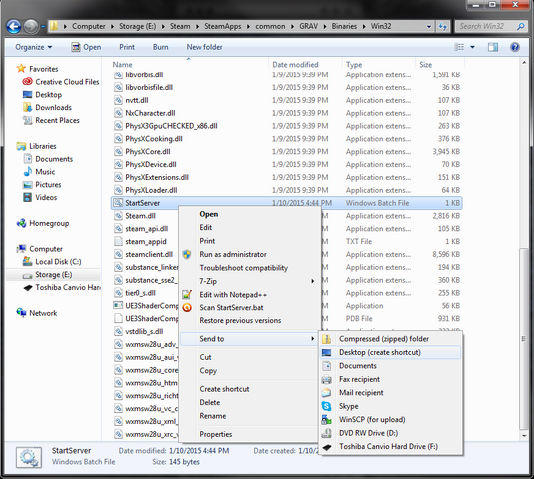Send to Desktop (create shortcut)
Viewport: 534px width, 479px height.
[390, 352]
